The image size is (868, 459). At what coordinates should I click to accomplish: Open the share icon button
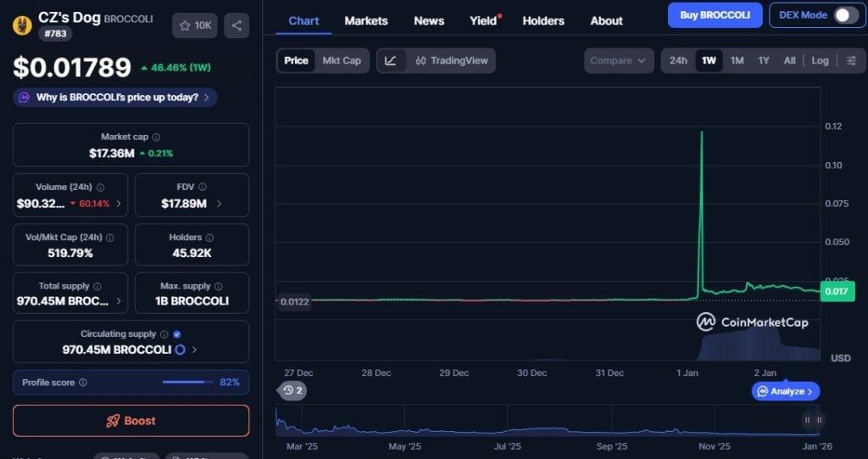[x=236, y=25]
